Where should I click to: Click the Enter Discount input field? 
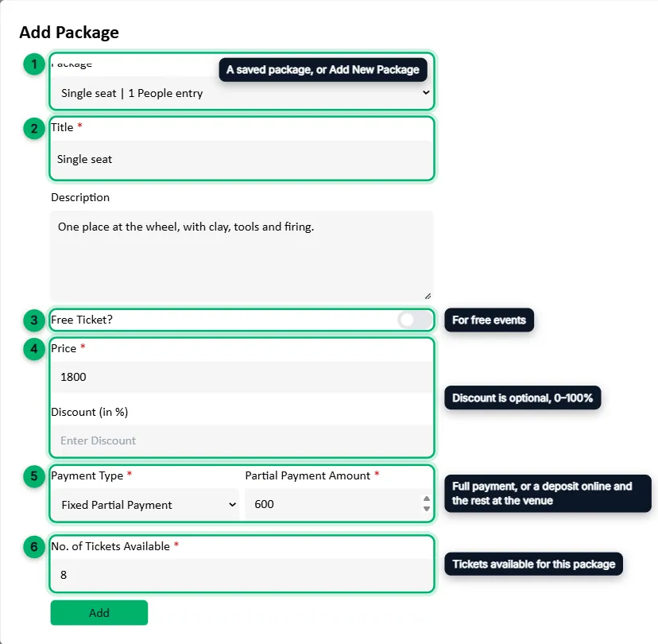point(242,440)
